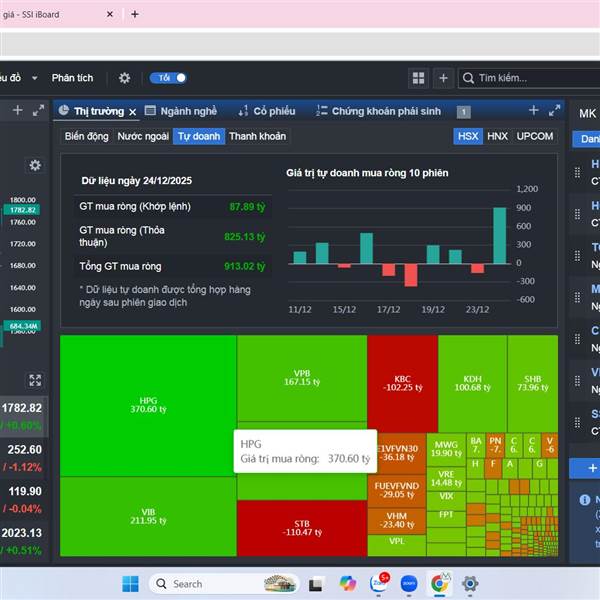
Task: Choose the HNX exchange
Action: point(497,136)
